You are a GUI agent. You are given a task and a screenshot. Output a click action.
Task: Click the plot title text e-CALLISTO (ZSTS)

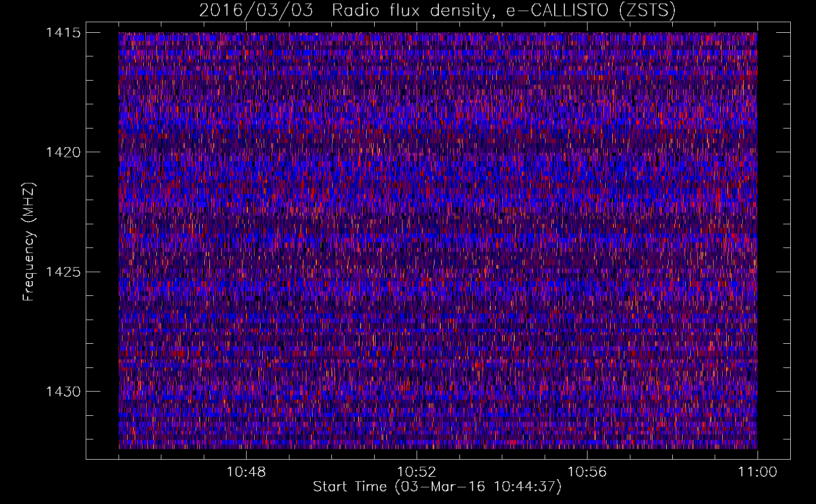click(x=591, y=10)
